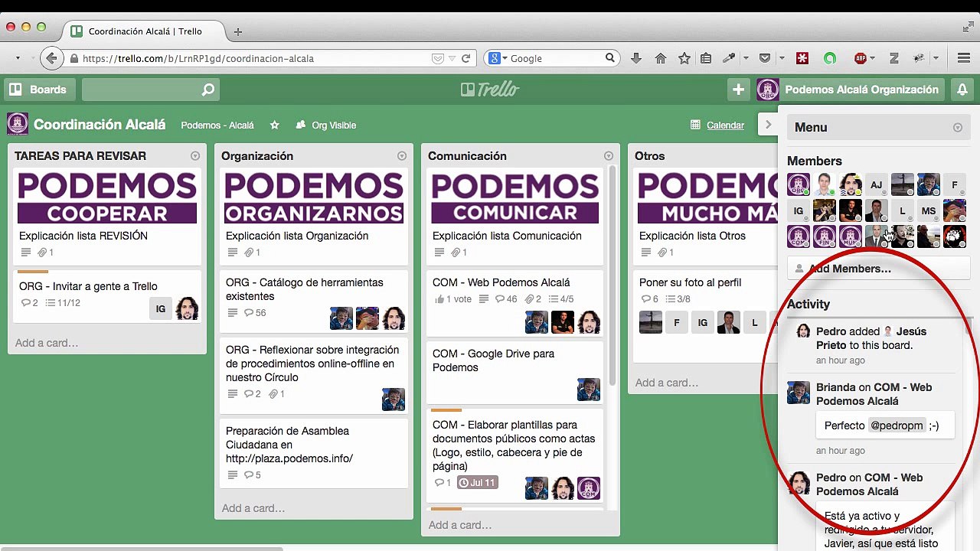Select the AJ member avatar in Members

click(876, 184)
